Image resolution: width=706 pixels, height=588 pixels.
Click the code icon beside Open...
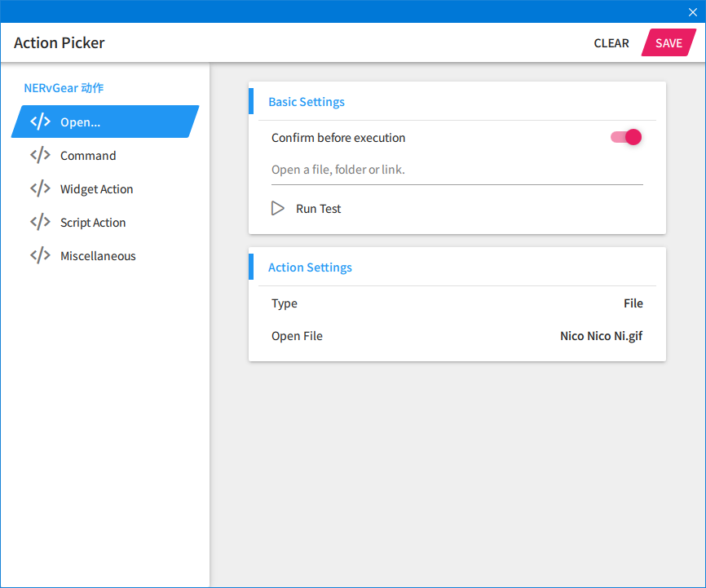click(x=40, y=122)
